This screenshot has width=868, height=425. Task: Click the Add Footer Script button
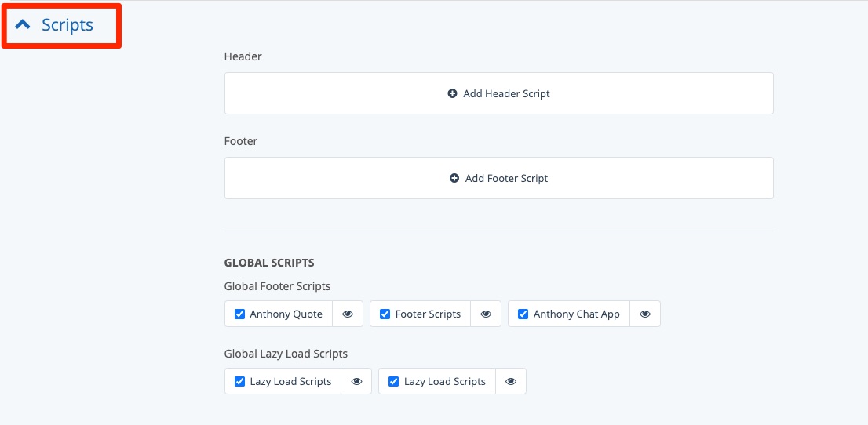tap(498, 178)
